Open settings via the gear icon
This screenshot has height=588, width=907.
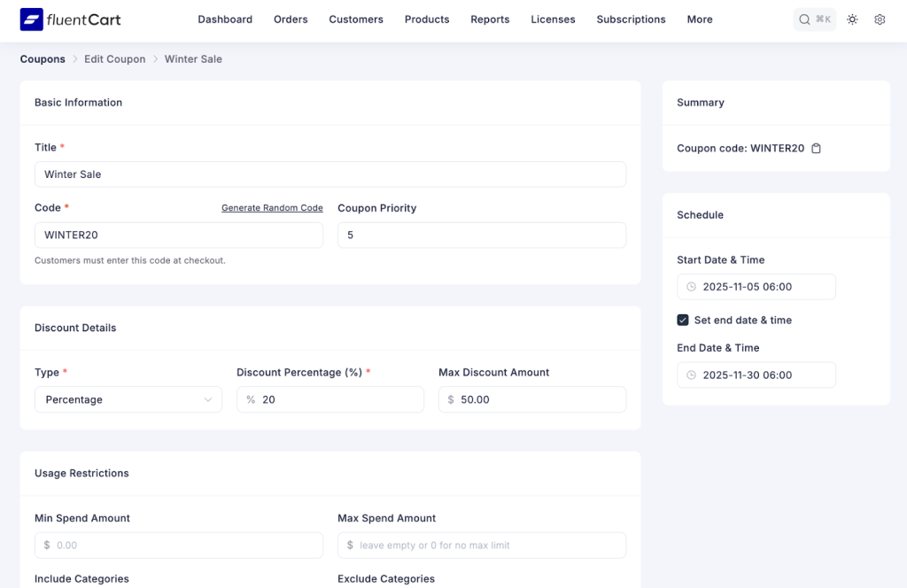coord(880,19)
